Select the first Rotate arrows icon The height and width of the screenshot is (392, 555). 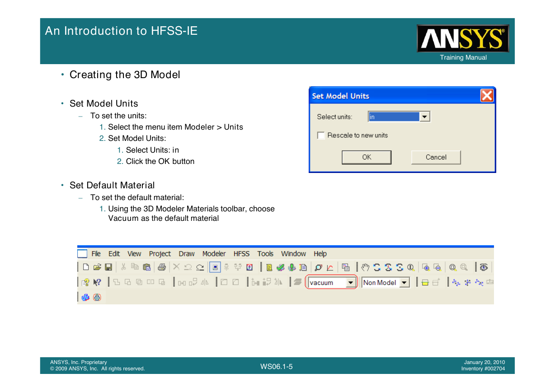point(377,267)
